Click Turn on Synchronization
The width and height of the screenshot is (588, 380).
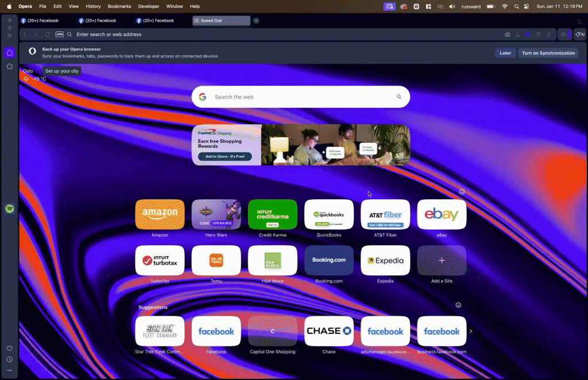[x=548, y=52]
